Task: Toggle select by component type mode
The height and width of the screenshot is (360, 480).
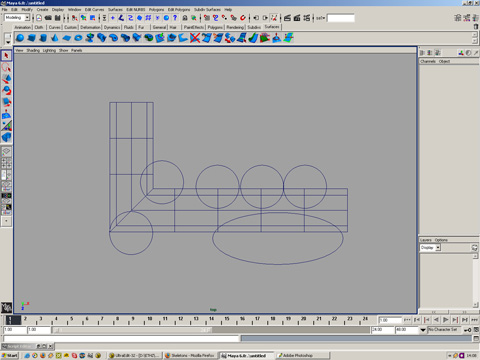Action: click(93, 18)
